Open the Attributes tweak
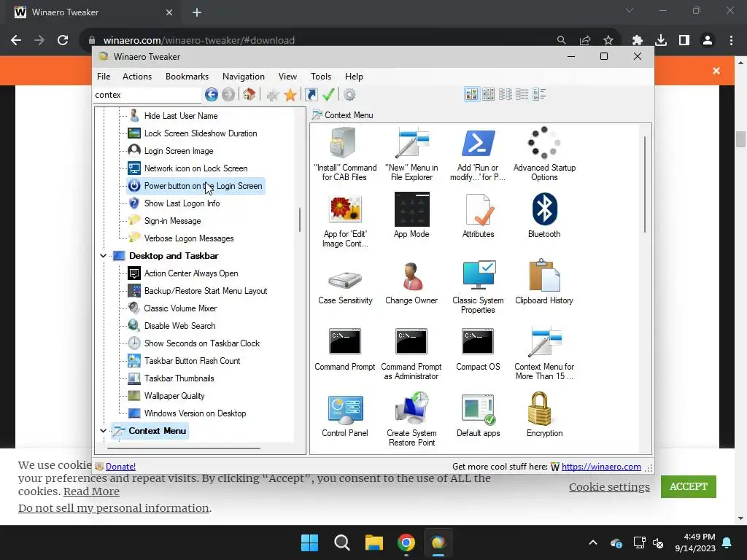747x560 pixels. pos(478,215)
